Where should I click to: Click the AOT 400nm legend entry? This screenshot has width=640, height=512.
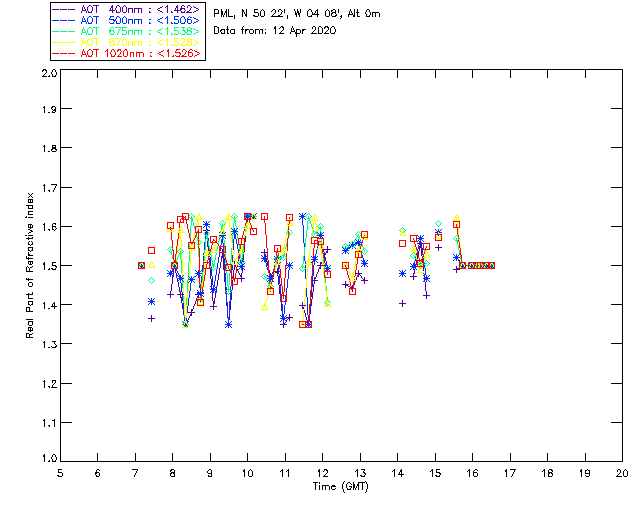pos(128,9)
